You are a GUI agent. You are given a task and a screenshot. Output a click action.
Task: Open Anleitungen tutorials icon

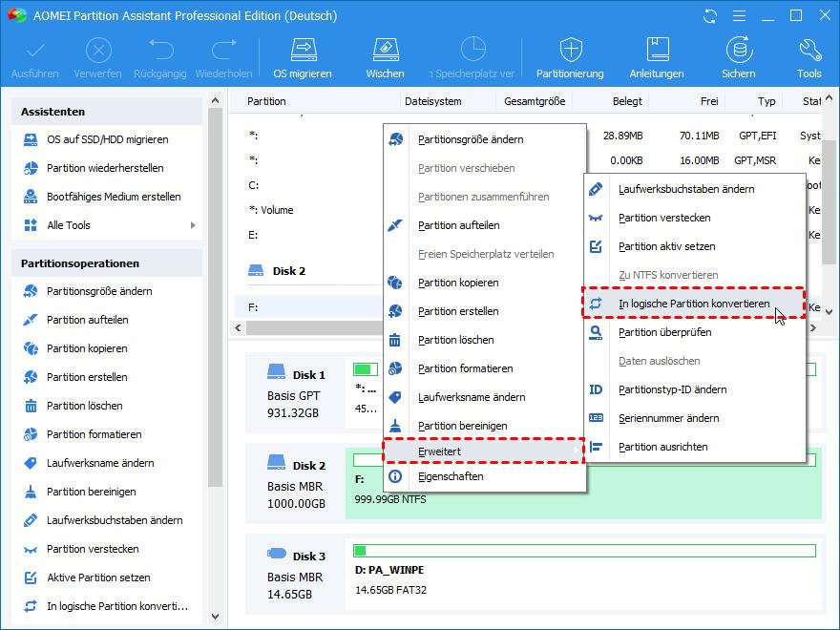pyautogui.click(x=658, y=50)
